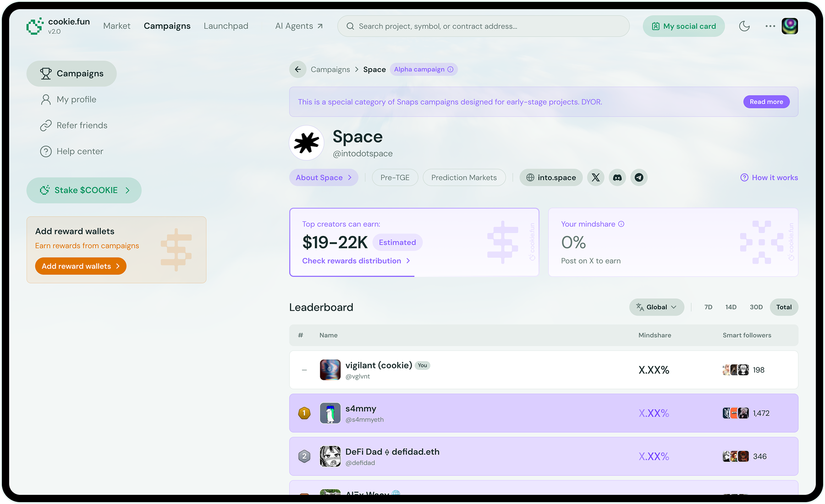The height and width of the screenshot is (504, 825).
Task: Click the Smart followers column header
Action: tap(747, 335)
